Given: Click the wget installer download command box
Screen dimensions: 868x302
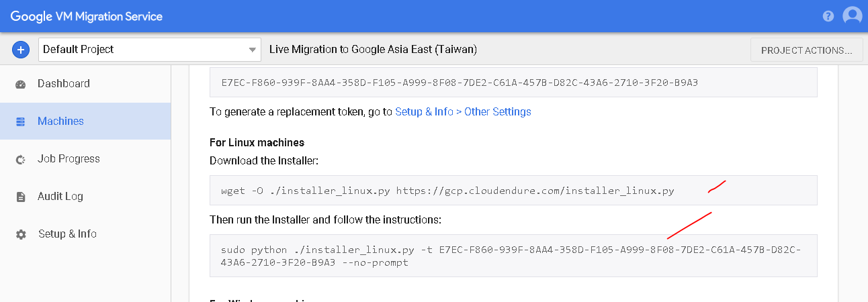Looking at the screenshot, I should coord(513,191).
